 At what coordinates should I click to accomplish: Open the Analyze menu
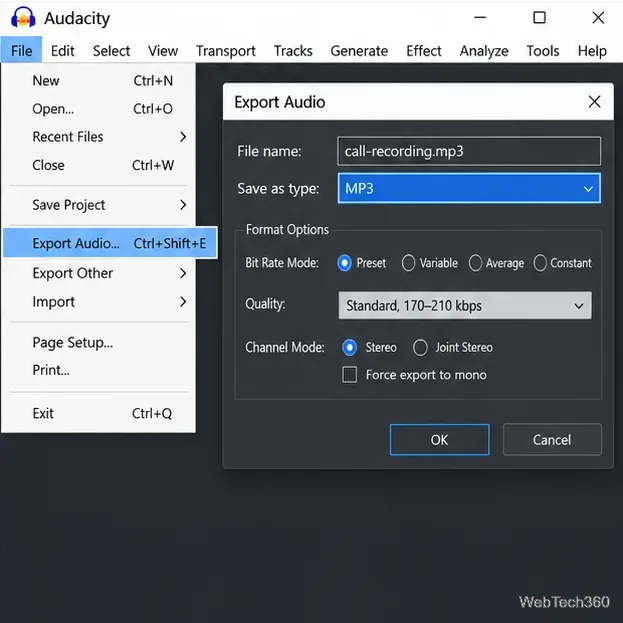(x=484, y=51)
